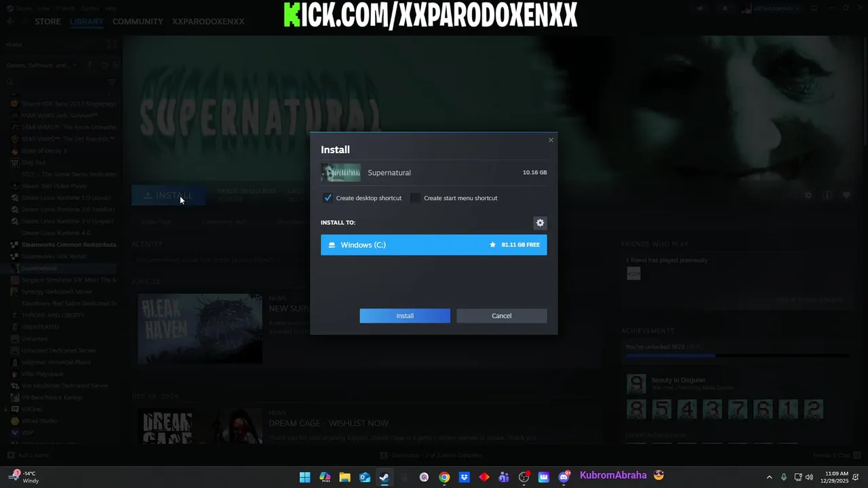Open the STORE tab
The width and height of the screenshot is (868, 488).
(x=47, y=22)
